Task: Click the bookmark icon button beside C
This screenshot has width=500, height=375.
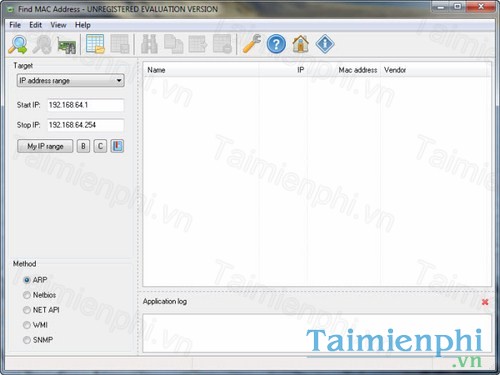Action: point(117,146)
